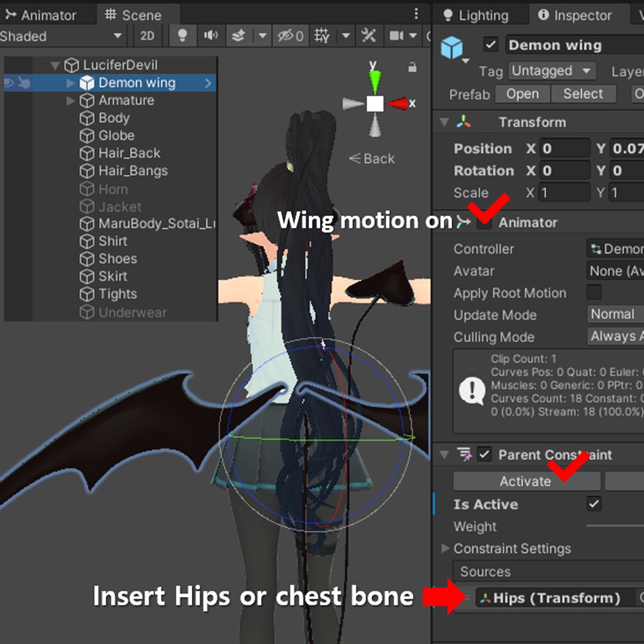Toggle the Parent Constraint component checkbox
The height and width of the screenshot is (644, 644).
[x=485, y=455]
